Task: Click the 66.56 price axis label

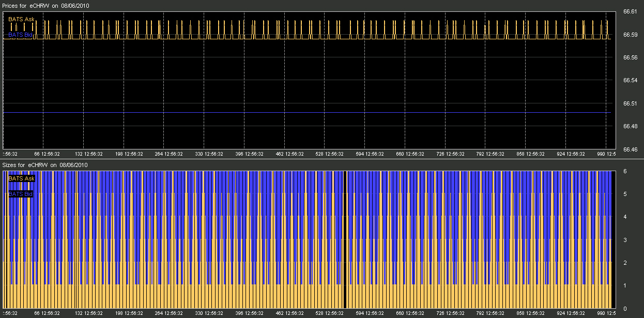Action: pos(630,58)
